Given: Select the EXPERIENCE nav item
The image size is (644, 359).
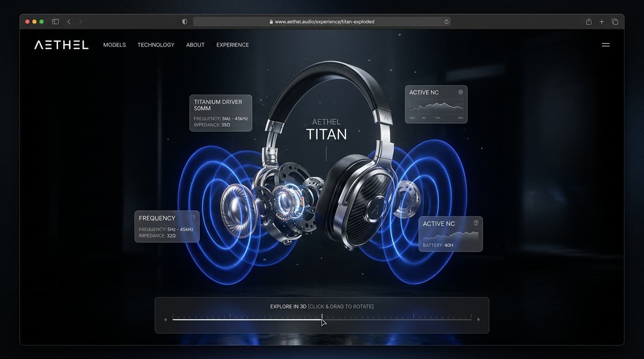Looking at the screenshot, I should (233, 45).
